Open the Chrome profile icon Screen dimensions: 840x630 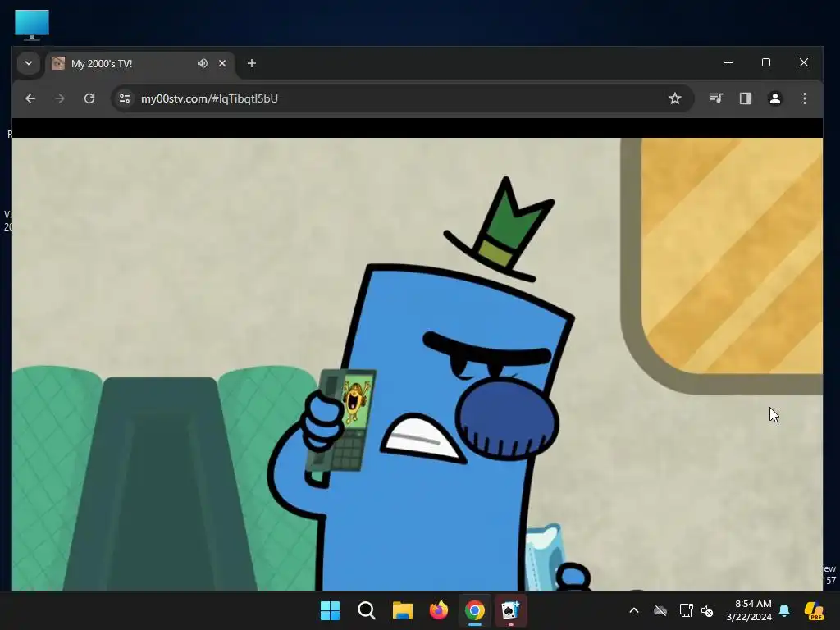(x=775, y=98)
